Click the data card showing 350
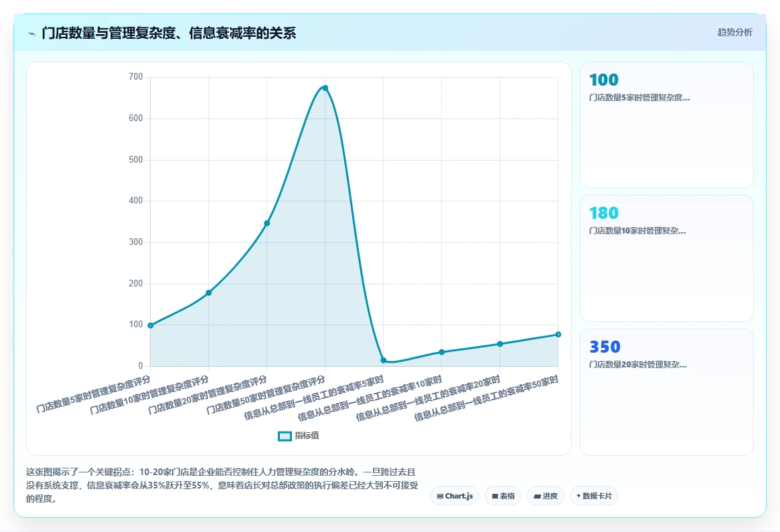The image size is (780, 532). click(667, 391)
